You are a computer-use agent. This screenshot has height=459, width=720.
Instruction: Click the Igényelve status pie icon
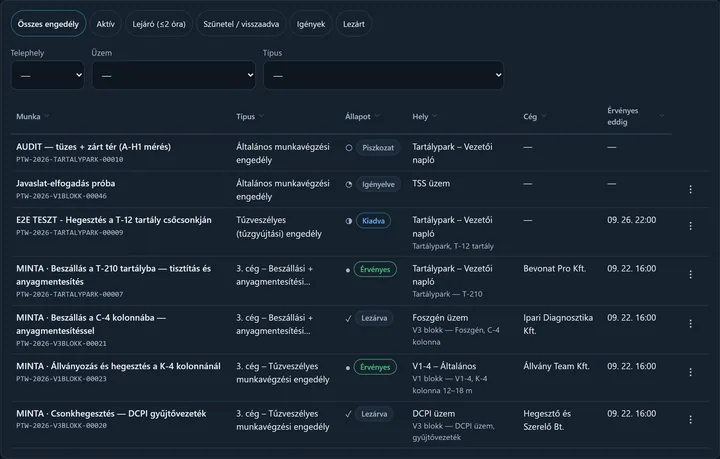click(x=349, y=185)
